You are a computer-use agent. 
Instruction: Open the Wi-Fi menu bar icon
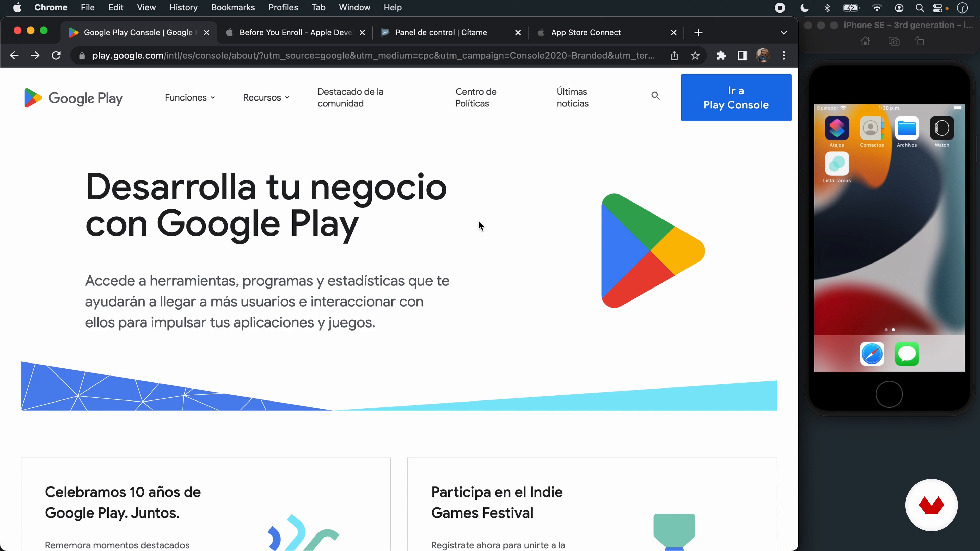(877, 8)
